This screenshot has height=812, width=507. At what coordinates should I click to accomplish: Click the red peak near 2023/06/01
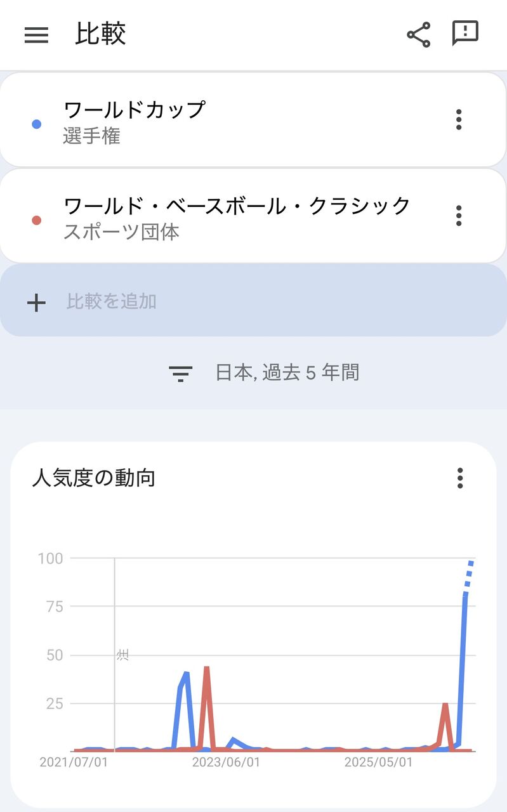[x=206, y=669]
